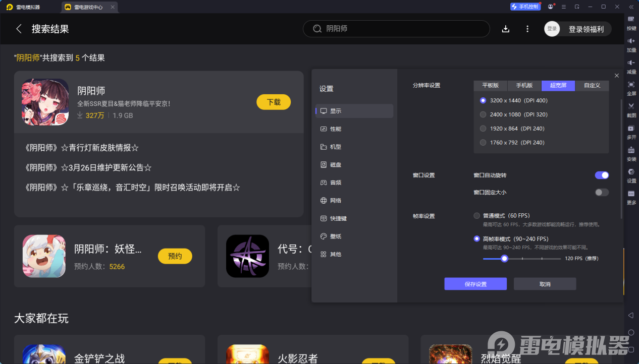This screenshot has height=364, width=639.
Task: Enable the 窗口固定大小 toggle
Action: pos(601,192)
